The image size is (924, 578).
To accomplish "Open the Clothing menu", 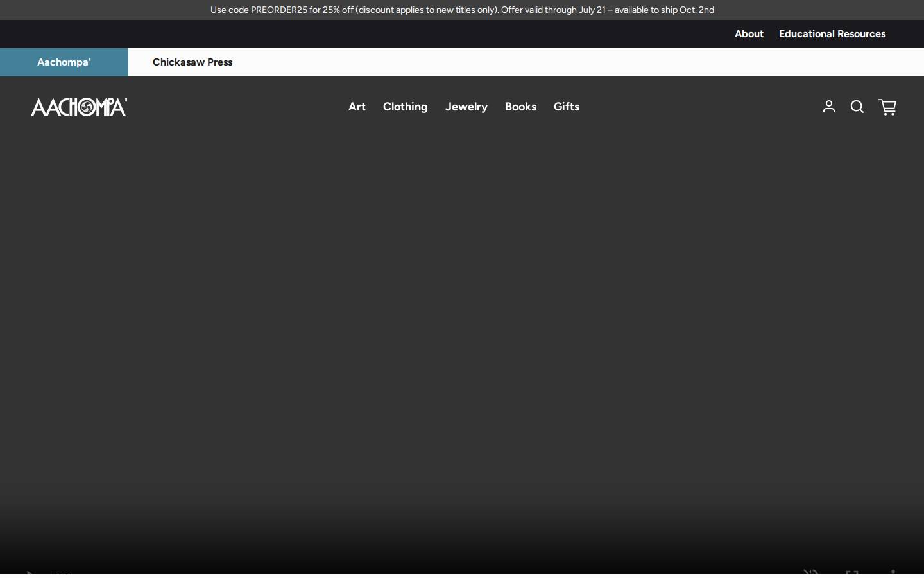I will (406, 107).
